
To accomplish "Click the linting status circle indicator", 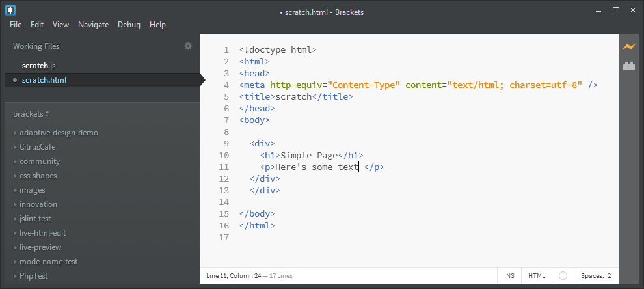I will pos(563,276).
